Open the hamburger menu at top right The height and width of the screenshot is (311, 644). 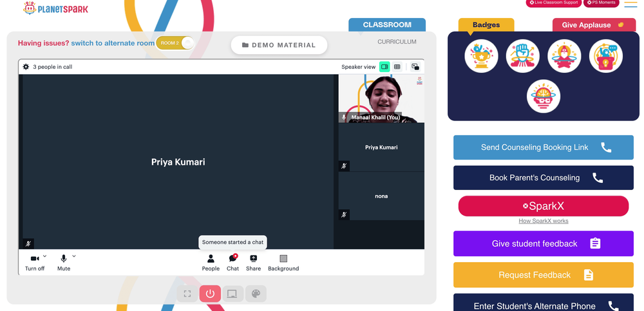[x=630, y=4]
